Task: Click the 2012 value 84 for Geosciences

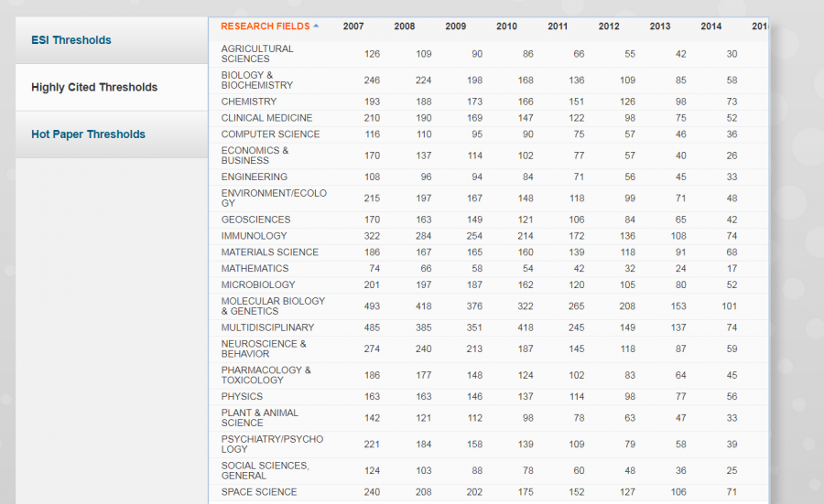Action: 630,220
